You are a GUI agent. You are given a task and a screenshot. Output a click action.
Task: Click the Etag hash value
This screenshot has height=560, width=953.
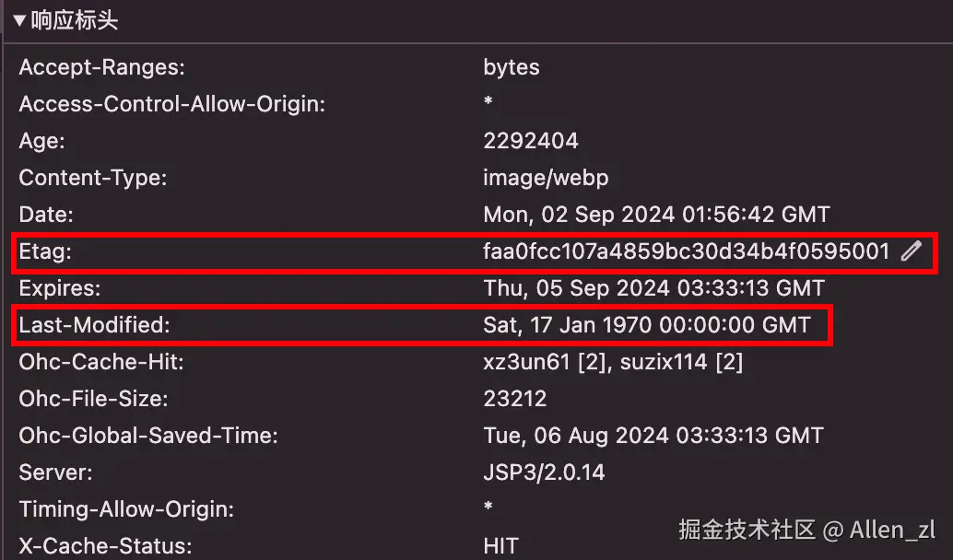[687, 251]
